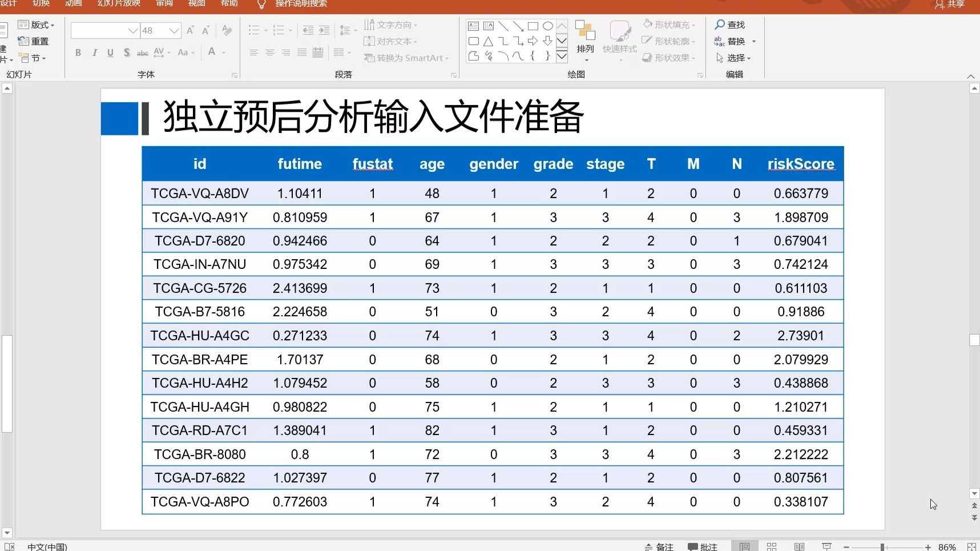Open change case Aa dropdown
This screenshot has height=551, width=980.
tap(186, 53)
